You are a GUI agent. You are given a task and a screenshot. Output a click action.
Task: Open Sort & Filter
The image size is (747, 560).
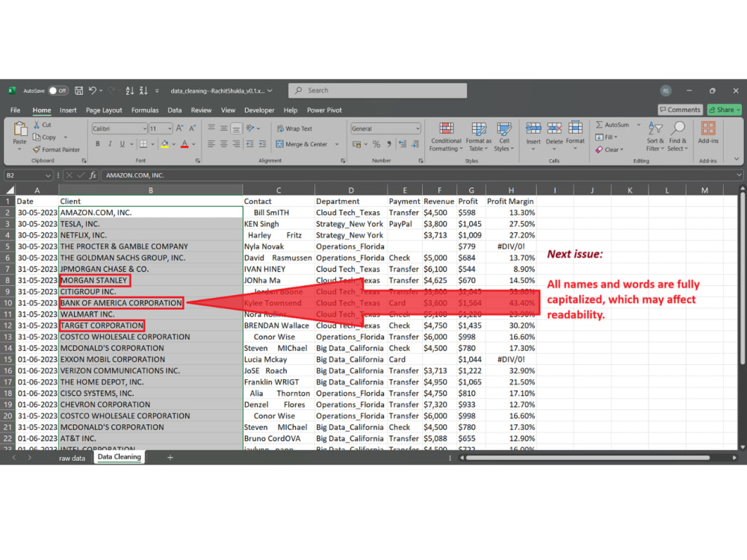click(x=655, y=137)
